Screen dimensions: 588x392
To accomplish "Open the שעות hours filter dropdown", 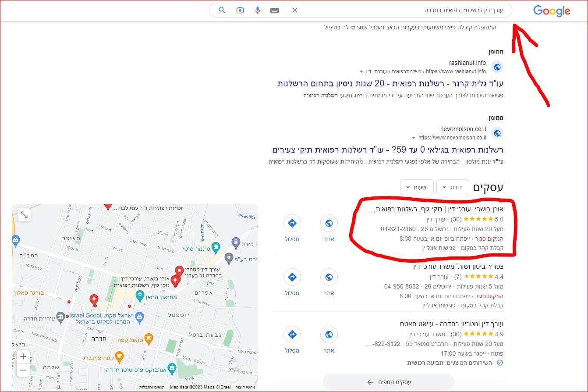I will [416, 187].
